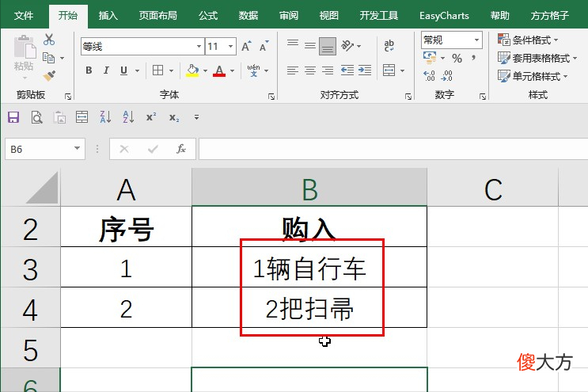The image size is (588, 392).
Task: Click the insert function fx icon
Action: [181, 149]
